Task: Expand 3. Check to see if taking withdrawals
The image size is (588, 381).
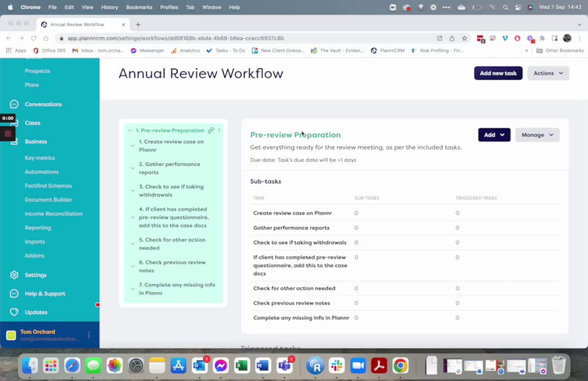Action: coord(133,190)
